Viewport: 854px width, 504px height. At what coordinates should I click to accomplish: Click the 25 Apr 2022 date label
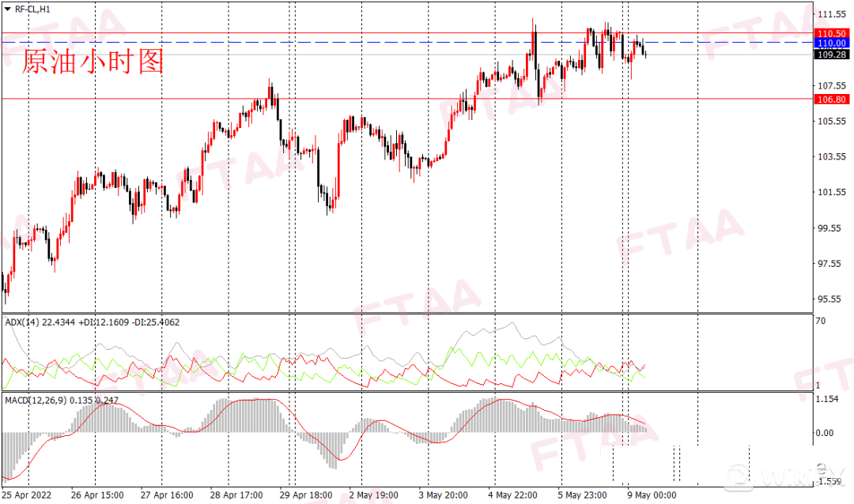click(x=26, y=495)
